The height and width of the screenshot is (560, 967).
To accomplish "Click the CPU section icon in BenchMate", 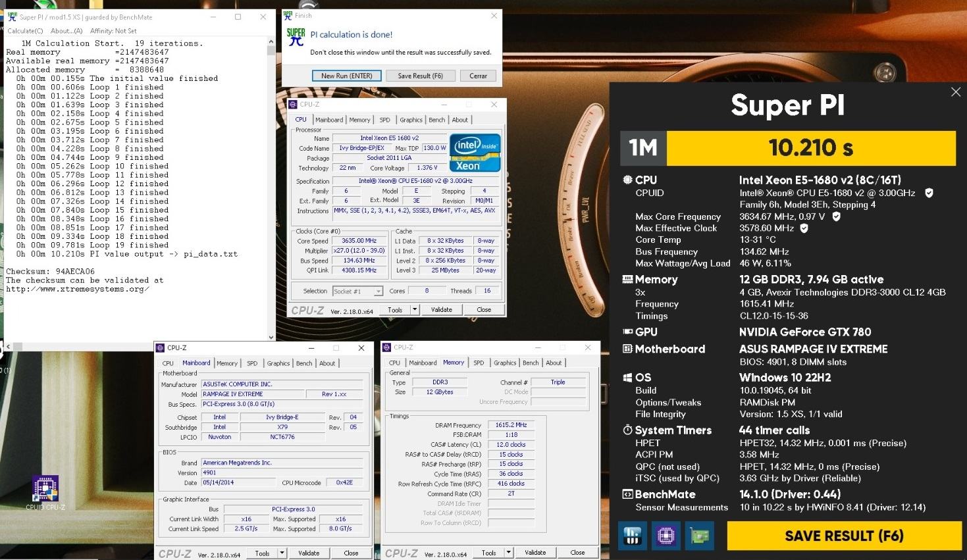I will 627,180.
